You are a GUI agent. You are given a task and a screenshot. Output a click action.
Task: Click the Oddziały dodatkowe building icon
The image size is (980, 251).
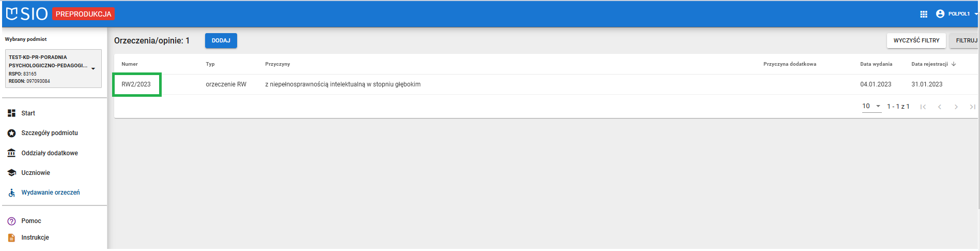click(x=11, y=153)
